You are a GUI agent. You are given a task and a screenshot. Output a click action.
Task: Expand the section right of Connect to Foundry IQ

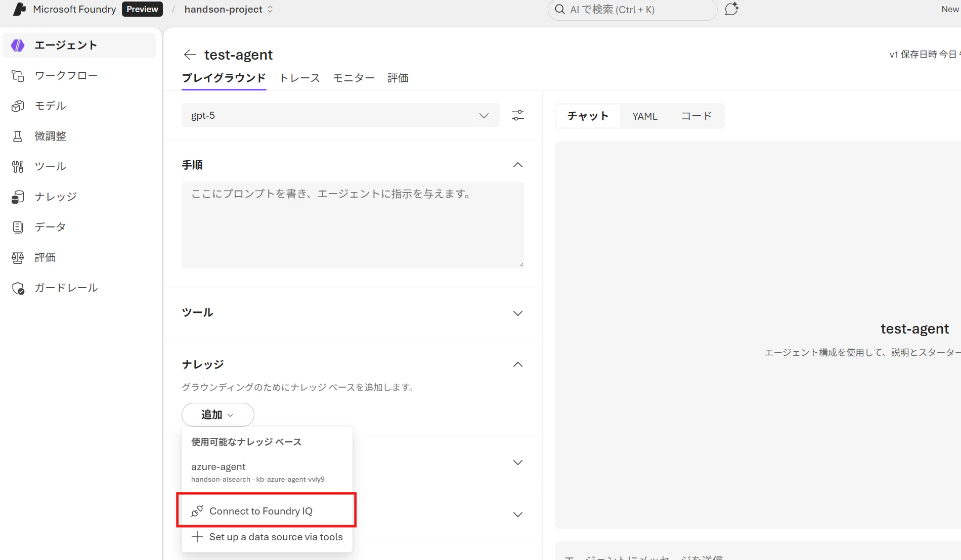518,515
